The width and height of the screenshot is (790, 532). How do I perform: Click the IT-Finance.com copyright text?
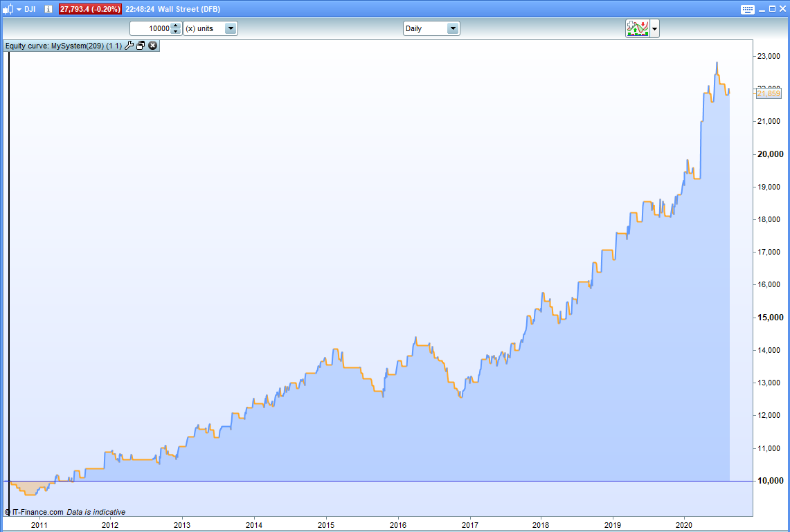coord(34,512)
